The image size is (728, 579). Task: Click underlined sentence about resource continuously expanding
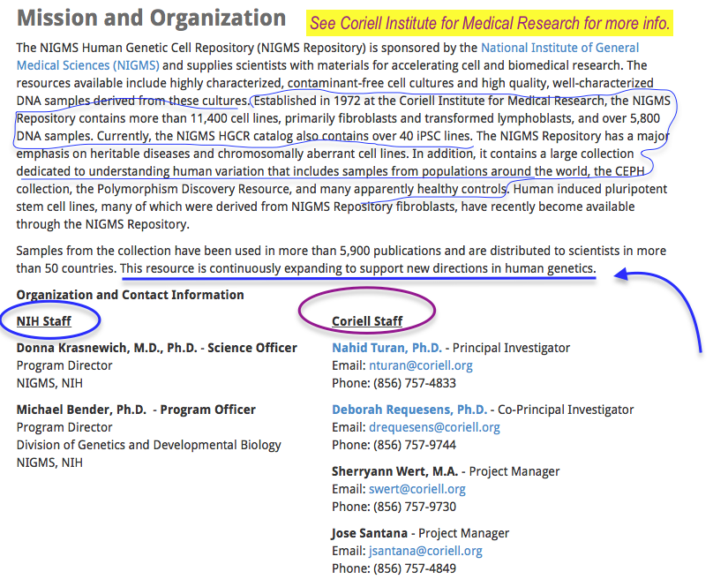pos(357,268)
